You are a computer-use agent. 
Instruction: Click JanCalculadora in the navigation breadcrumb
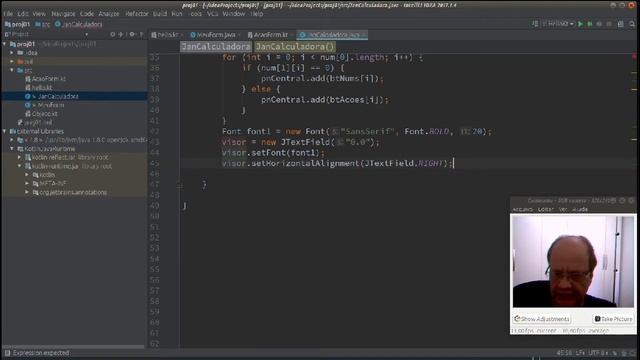point(78,24)
